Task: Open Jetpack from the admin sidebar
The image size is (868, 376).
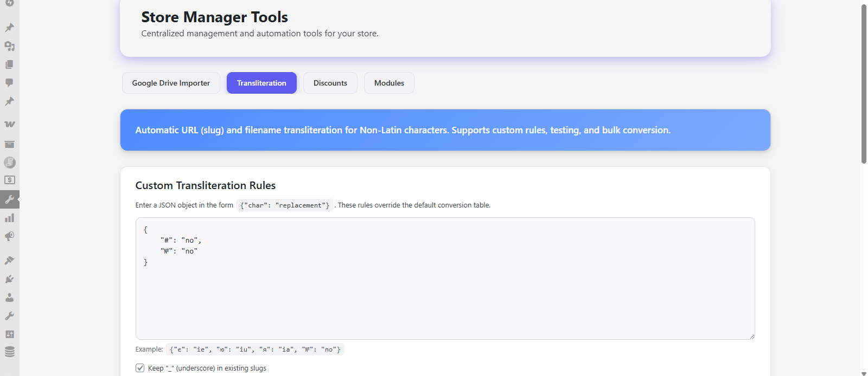Action: click(9, 3)
